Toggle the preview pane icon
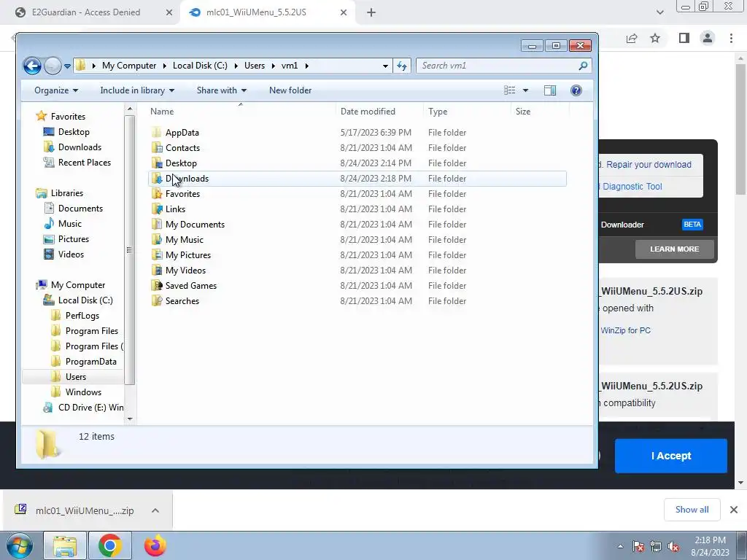 pyautogui.click(x=550, y=90)
